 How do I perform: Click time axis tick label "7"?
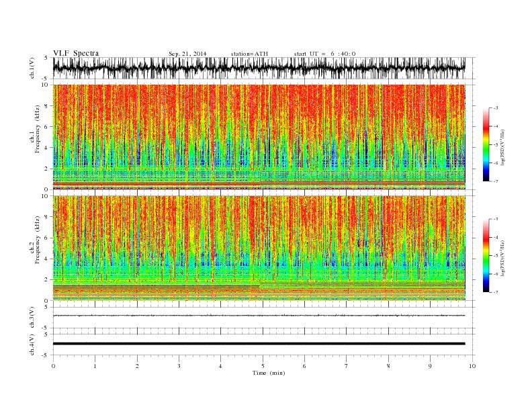pos(347,366)
